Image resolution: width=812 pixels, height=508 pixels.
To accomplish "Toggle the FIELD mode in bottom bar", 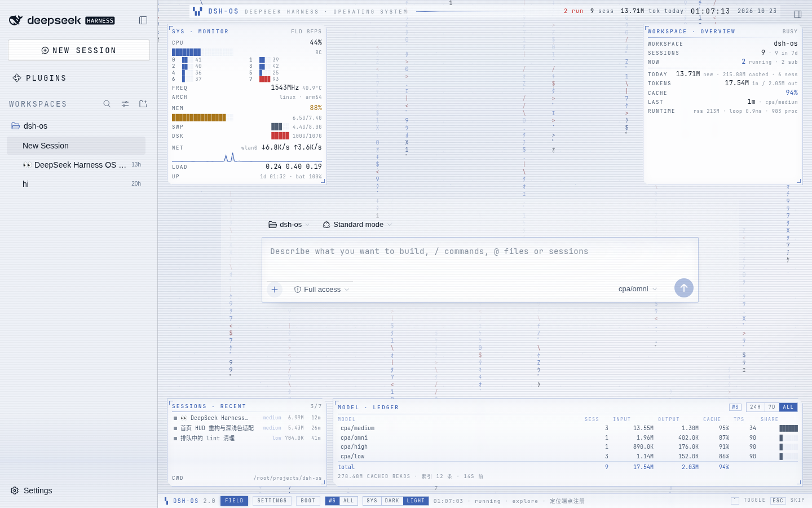I will [x=234, y=501].
